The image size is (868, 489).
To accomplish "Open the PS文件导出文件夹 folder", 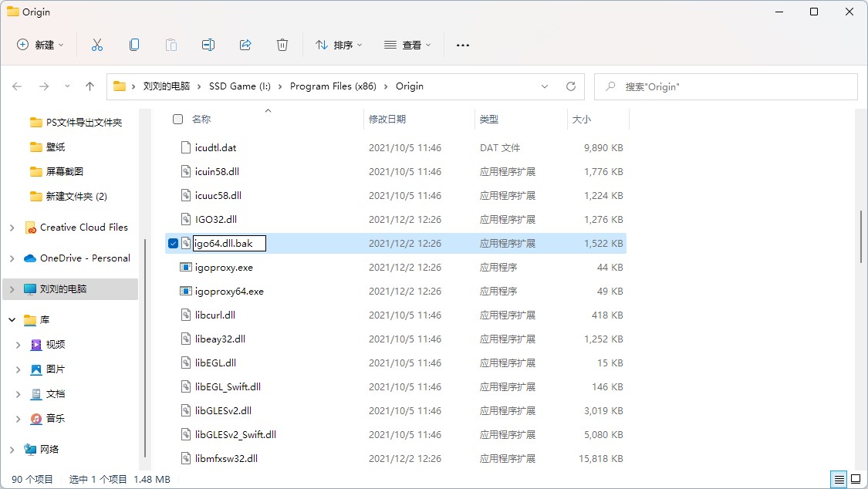I will tap(76, 122).
